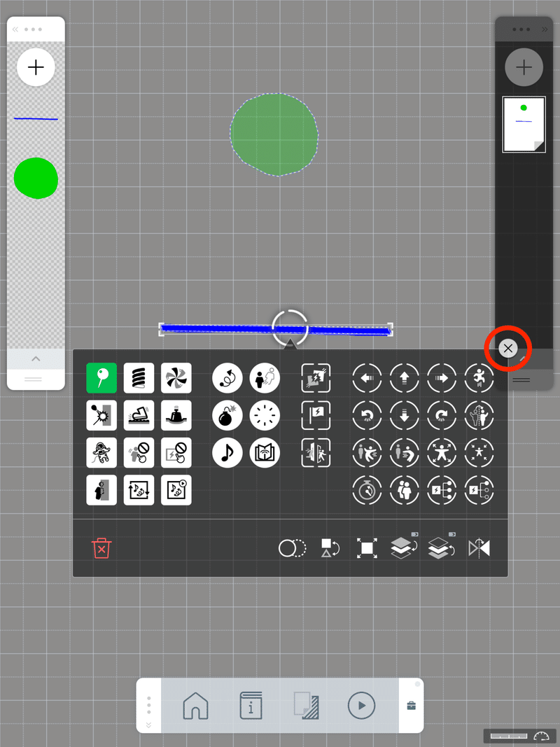Select the person pushing away behavior

pyautogui.click(x=367, y=452)
